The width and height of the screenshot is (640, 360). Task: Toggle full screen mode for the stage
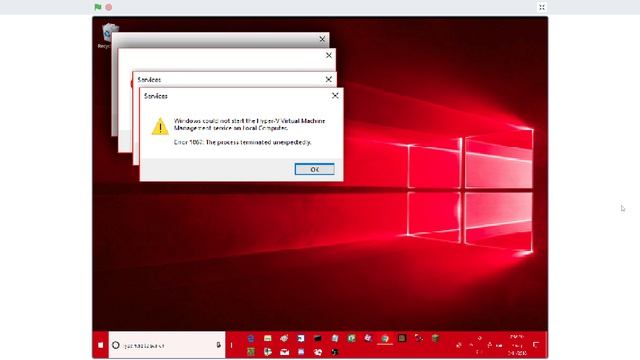(x=542, y=7)
